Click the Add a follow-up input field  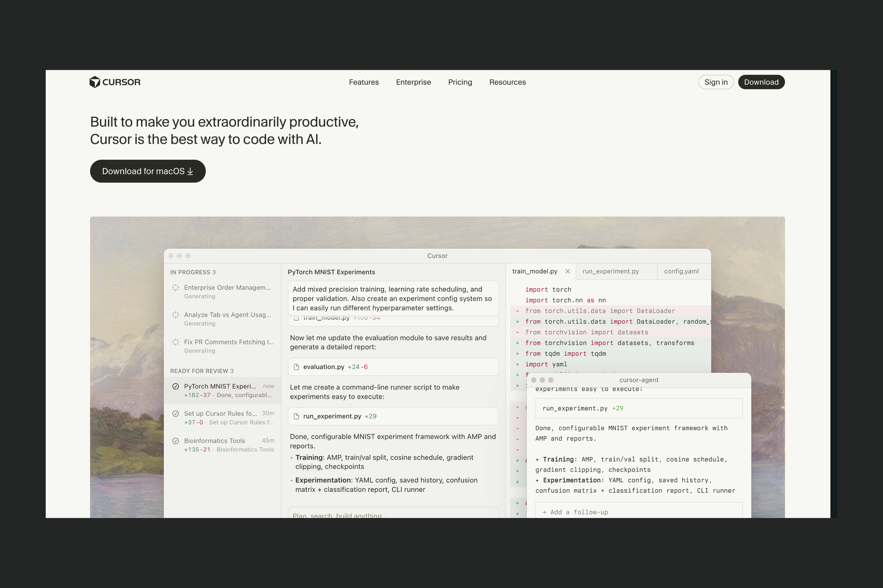pyautogui.click(x=638, y=512)
